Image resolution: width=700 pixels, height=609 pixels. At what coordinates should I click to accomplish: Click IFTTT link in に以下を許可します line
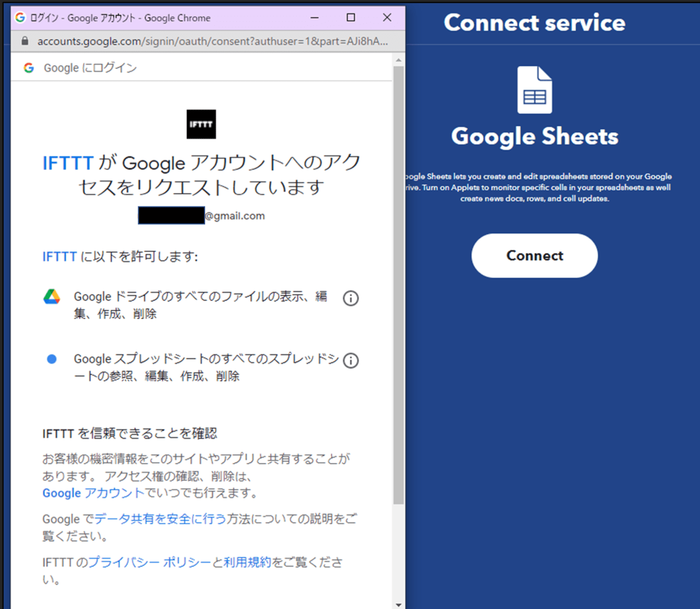tap(60, 257)
